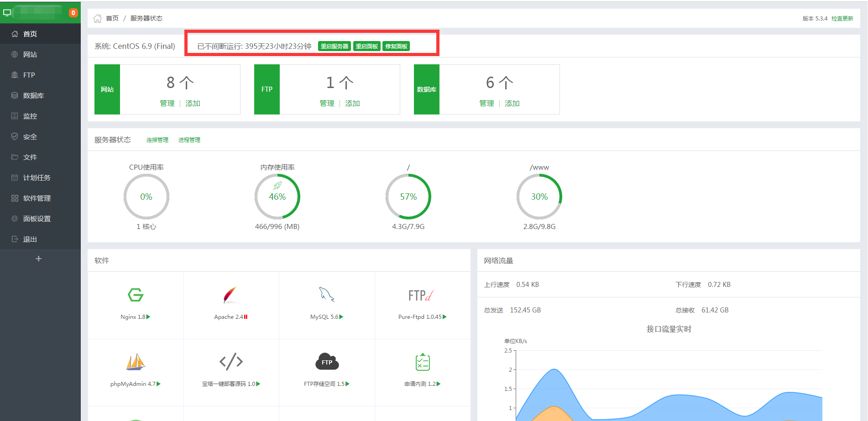Click the / disk 57% gauge
This screenshot has width=868, height=421.
coord(408,197)
